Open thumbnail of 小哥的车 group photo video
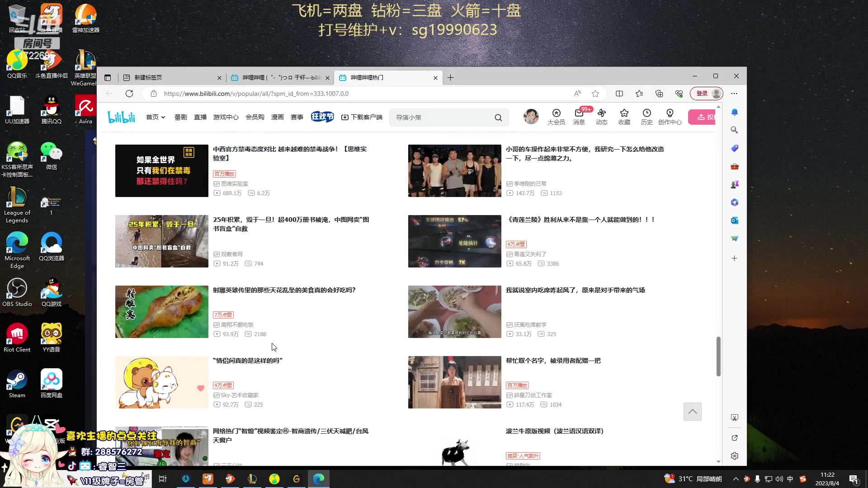The width and height of the screenshot is (868, 488). pyautogui.click(x=455, y=171)
